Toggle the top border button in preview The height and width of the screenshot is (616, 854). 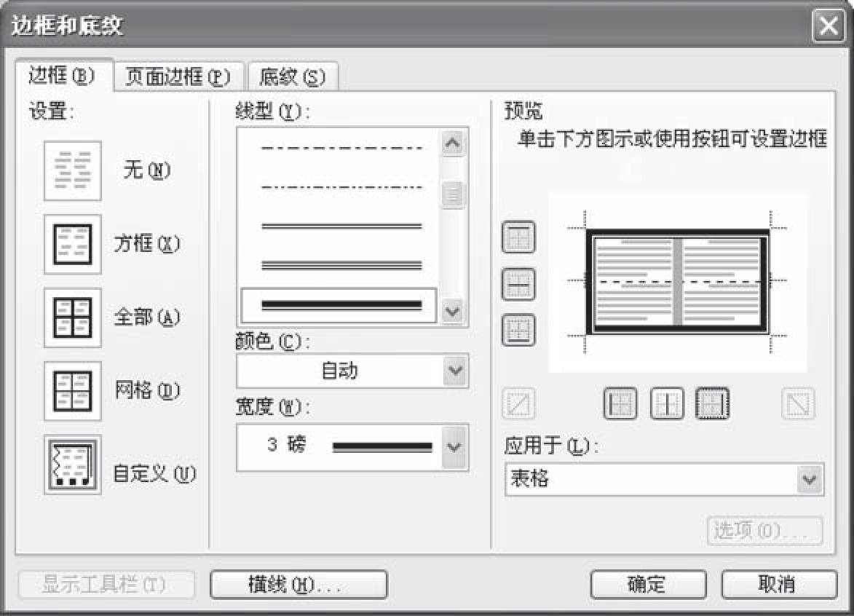518,237
